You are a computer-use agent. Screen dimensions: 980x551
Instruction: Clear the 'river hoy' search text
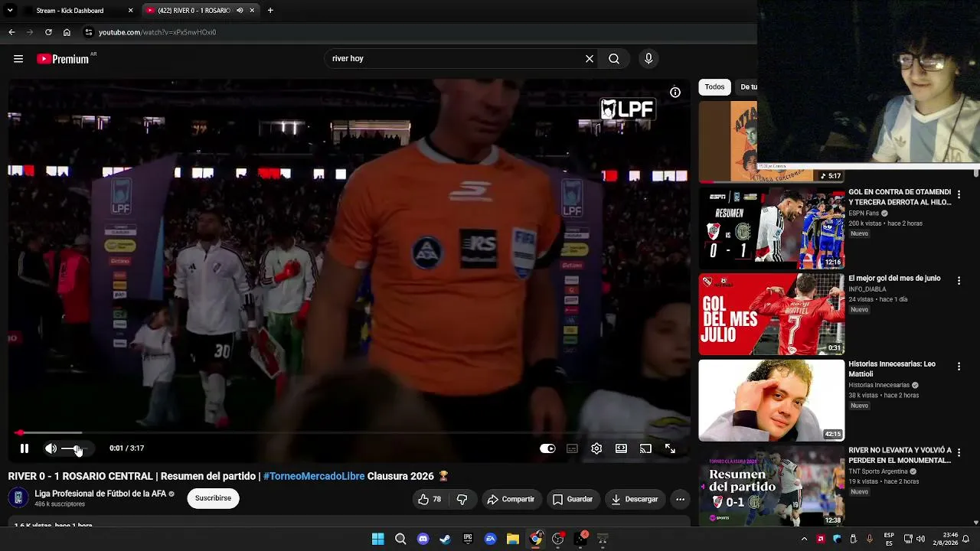(590, 59)
